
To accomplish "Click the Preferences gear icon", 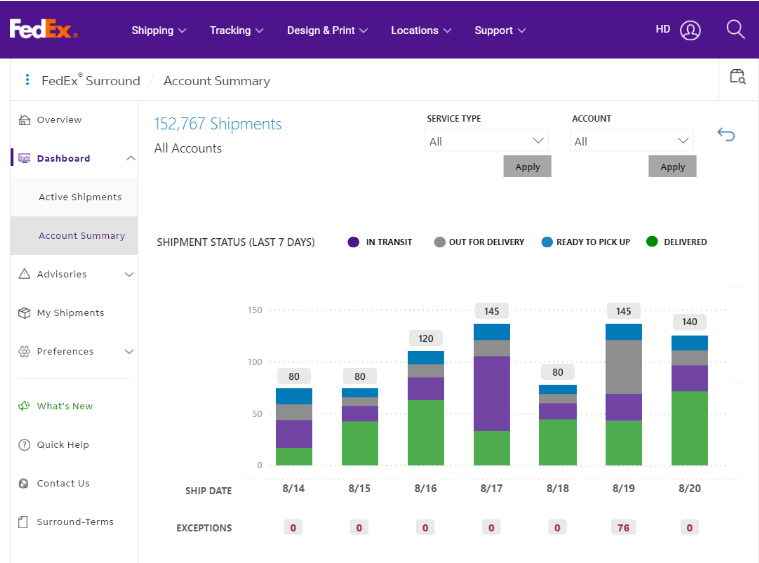I will (x=24, y=351).
